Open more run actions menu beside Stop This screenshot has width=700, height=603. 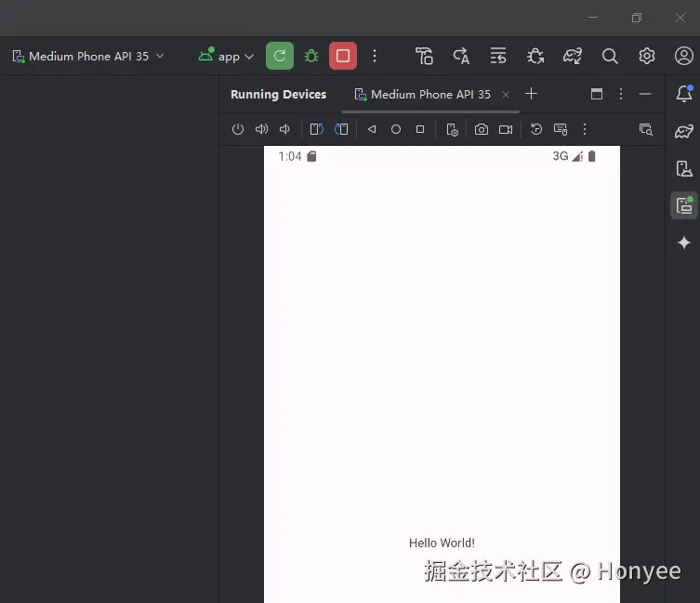pos(375,57)
